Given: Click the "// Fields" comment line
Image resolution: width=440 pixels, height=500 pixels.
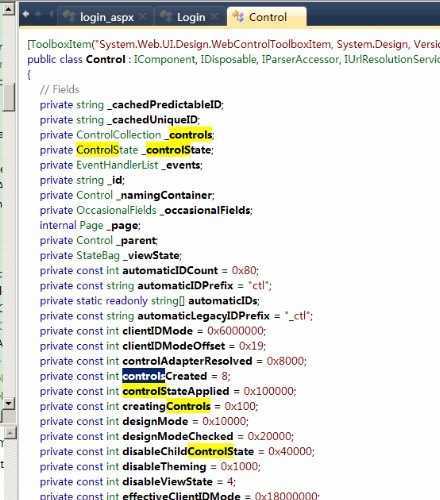Looking at the screenshot, I should [x=59, y=89].
